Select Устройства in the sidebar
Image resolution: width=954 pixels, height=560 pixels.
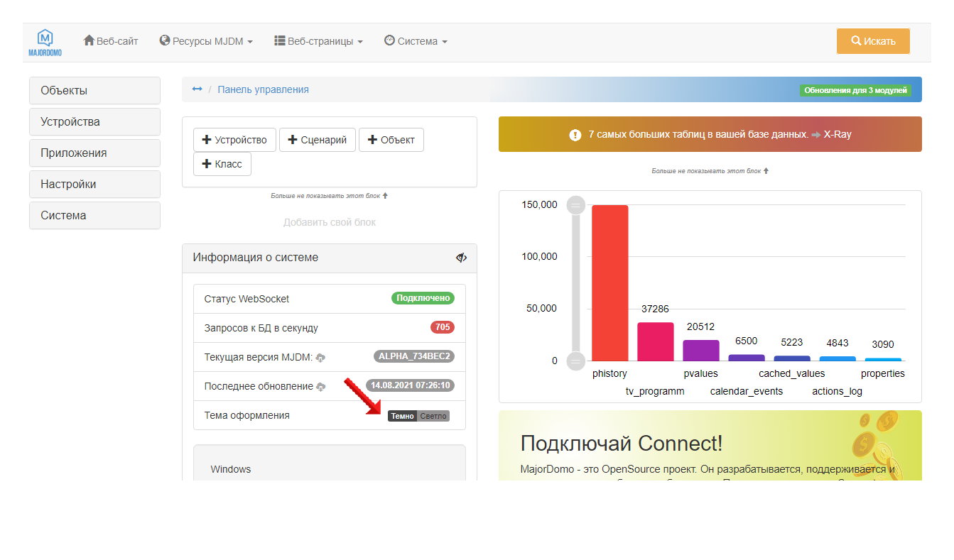[94, 121]
